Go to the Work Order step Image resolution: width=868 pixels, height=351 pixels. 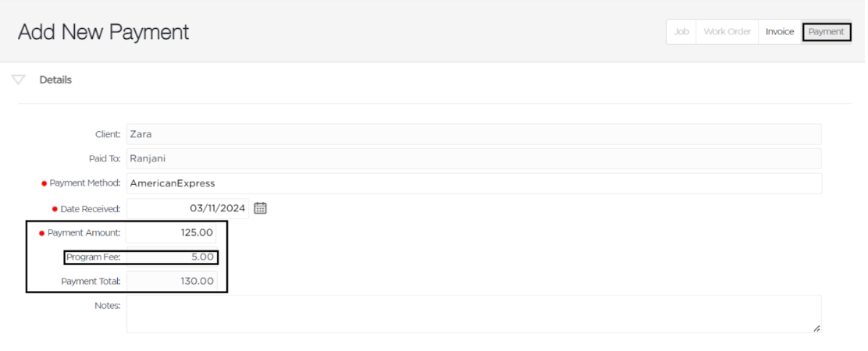tap(727, 32)
